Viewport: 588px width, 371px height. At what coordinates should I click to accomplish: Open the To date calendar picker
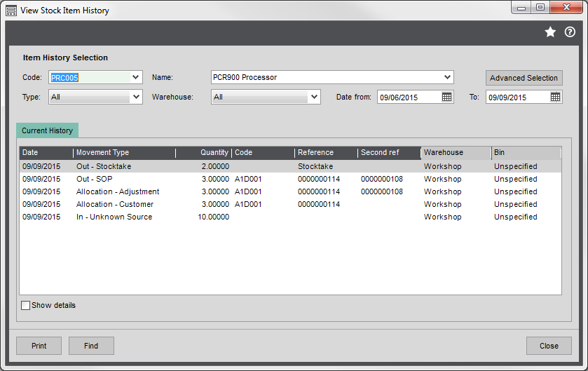(555, 97)
